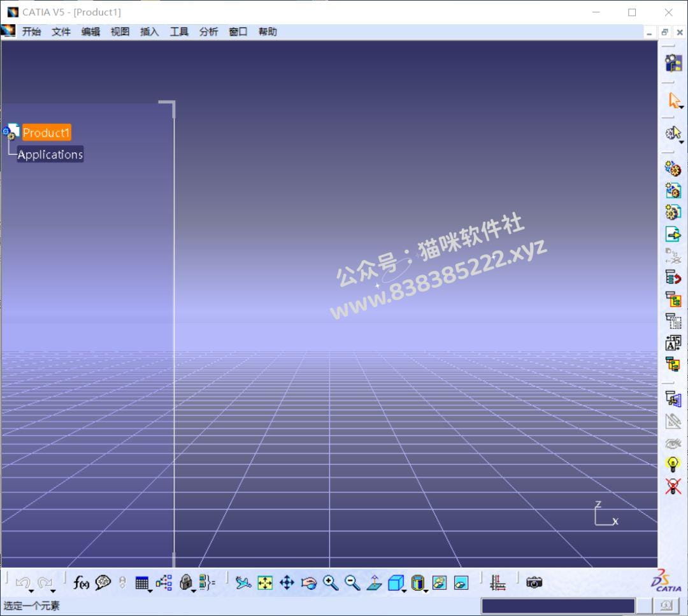Open the 文件 (File) menu
Viewport: 688px width, 616px height.
[x=61, y=32]
